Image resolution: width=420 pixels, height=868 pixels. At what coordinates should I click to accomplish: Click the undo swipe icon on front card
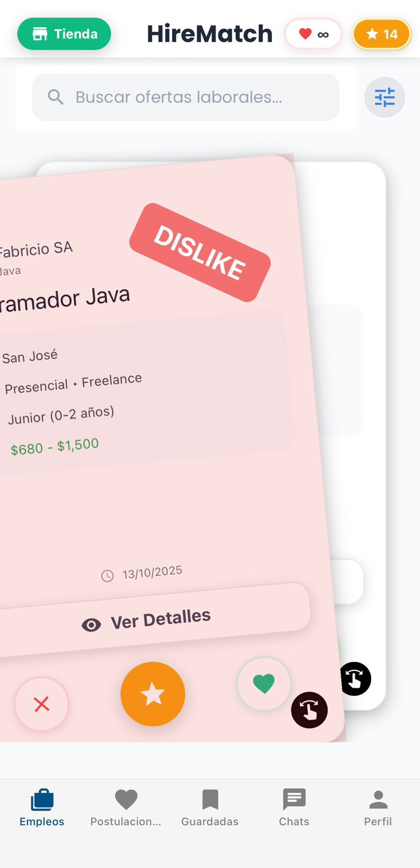pos(309,710)
